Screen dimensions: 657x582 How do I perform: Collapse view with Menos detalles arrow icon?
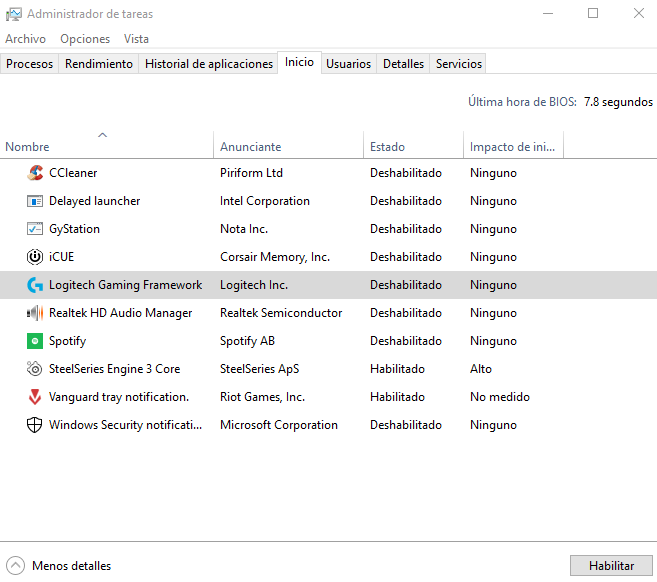16,566
